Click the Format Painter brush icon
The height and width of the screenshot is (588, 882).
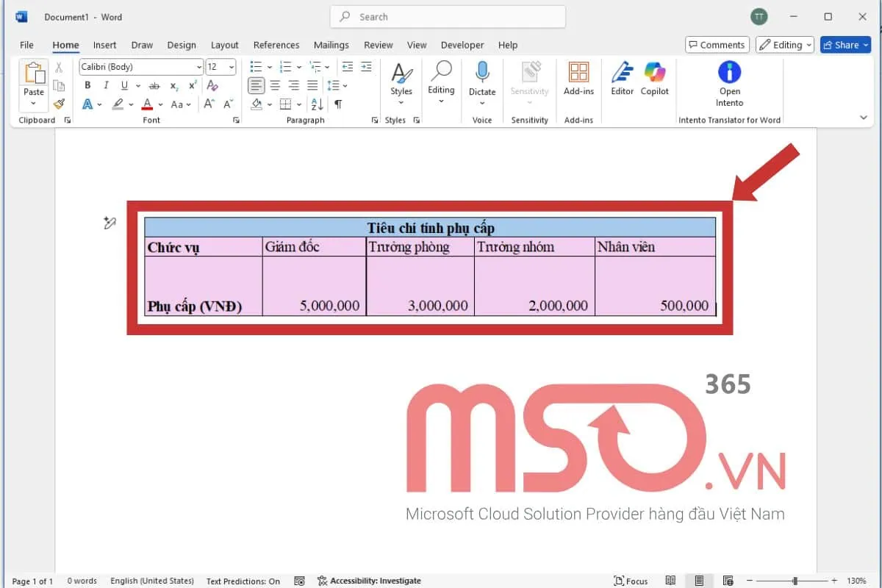(60, 104)
